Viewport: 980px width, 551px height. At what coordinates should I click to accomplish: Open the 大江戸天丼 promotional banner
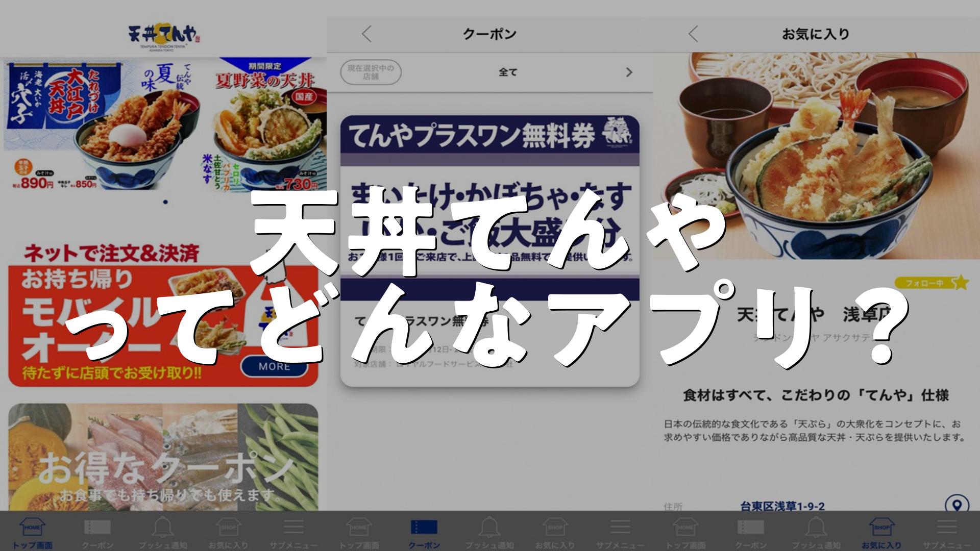coord(102,123)
